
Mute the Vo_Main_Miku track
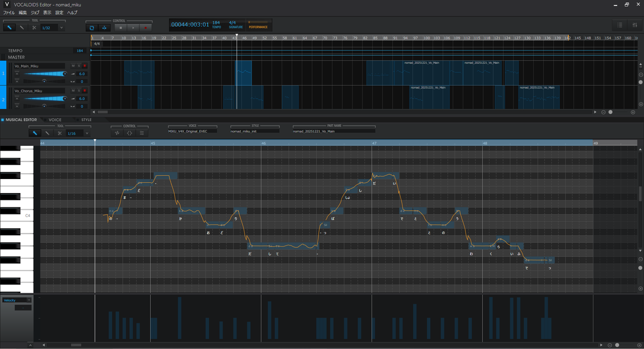pyautogui.click(x=73, y=66)
